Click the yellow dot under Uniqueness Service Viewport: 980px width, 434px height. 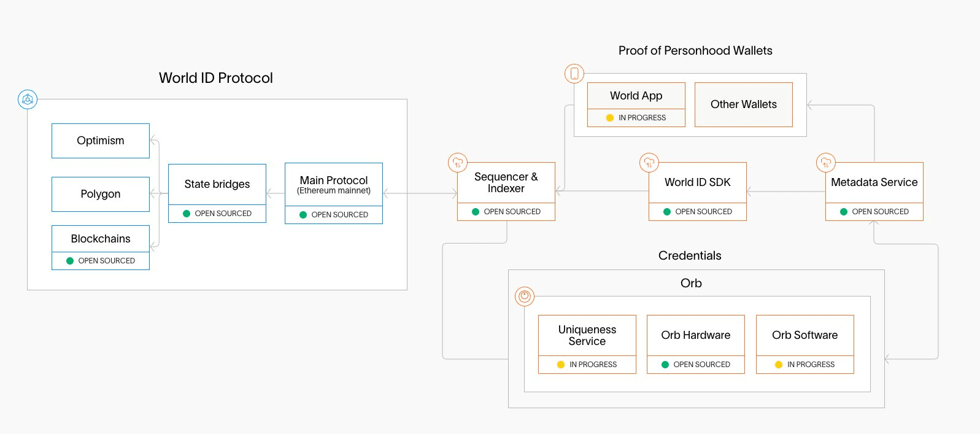561,365
